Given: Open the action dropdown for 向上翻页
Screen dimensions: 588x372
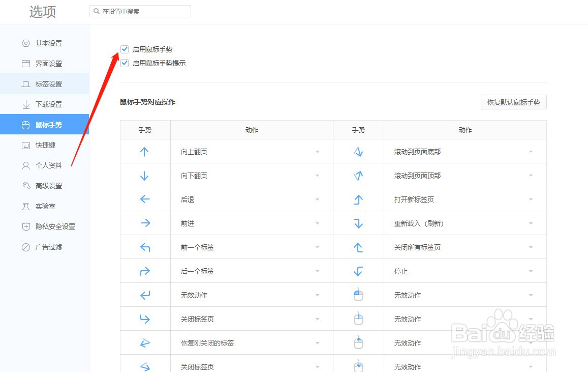Looking at the screenshot, I should [317, 151].
